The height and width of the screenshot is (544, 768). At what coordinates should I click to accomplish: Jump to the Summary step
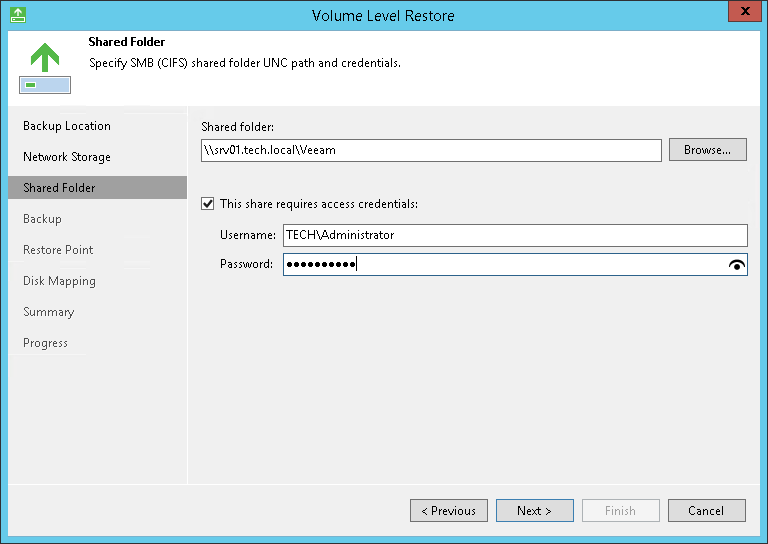[x=48, y=312]
